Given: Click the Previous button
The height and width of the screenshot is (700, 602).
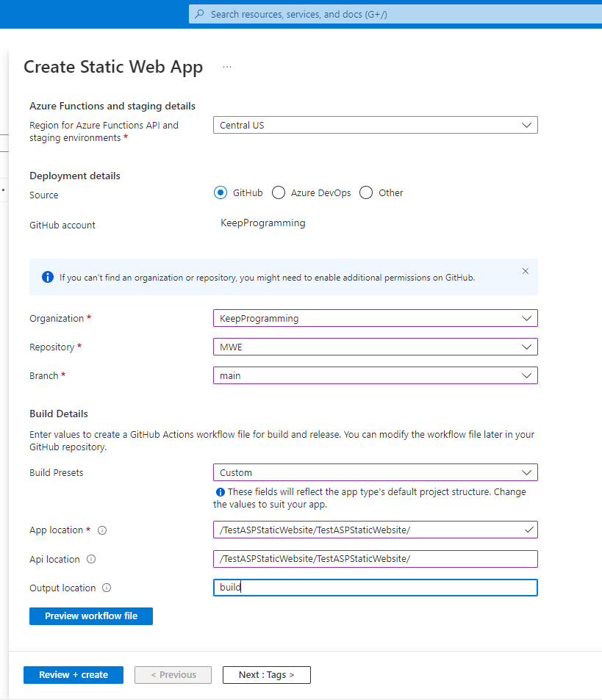Looking at the screenshot, I should coord(173,674).
